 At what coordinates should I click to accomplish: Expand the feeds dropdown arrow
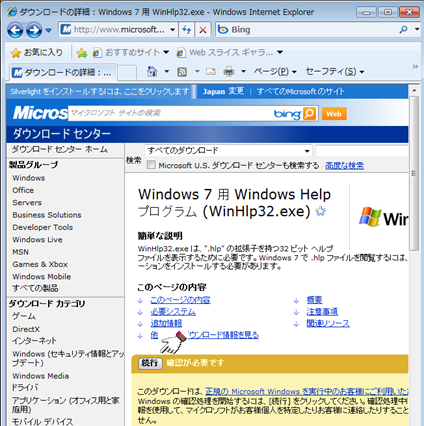[197, 71]
